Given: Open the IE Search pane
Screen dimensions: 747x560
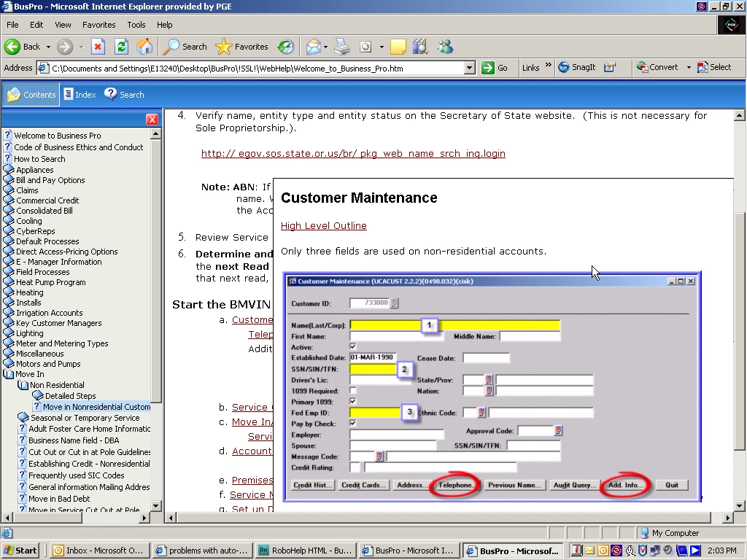Looking at the screenshot, I should [x=185, y=47].
